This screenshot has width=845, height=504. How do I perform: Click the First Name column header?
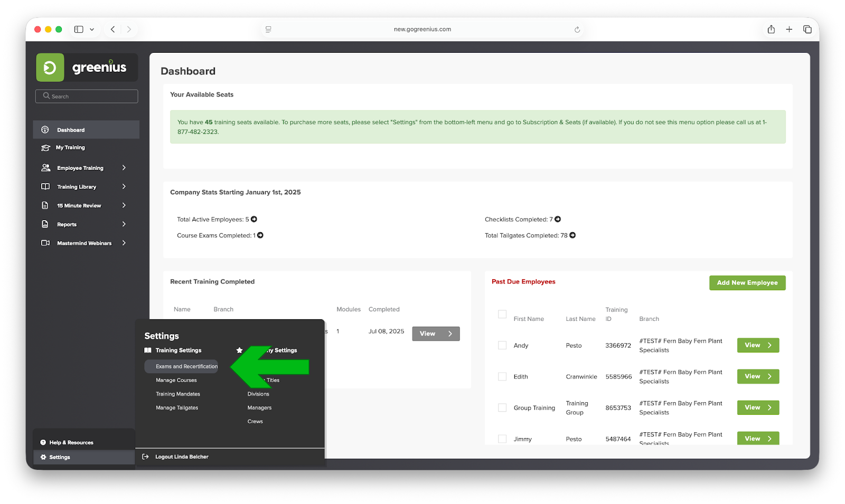(529, 319)
